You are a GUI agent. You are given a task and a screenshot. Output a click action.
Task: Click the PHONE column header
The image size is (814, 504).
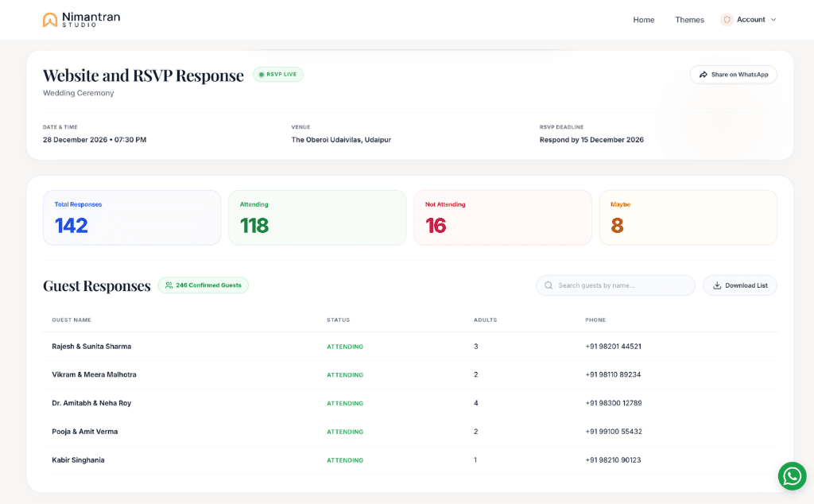[x=595, y=320]
